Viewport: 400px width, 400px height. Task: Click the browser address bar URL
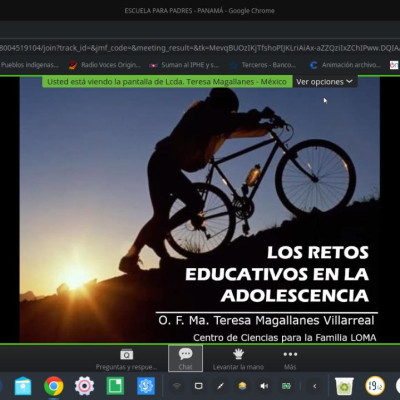pyautogui.click(x=199, y=48)
